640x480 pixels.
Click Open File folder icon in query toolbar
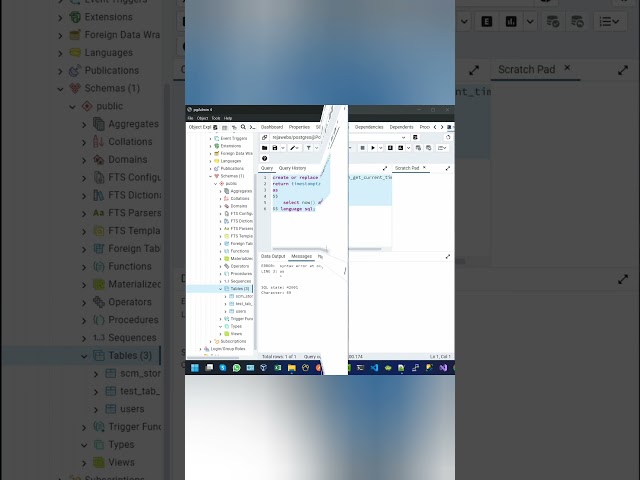pyautogui.click(x=264, y=148)
